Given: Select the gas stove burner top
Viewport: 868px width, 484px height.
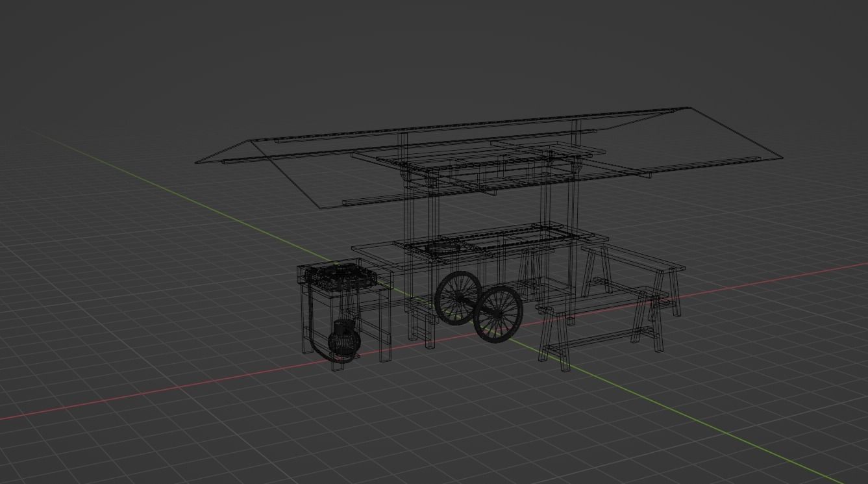Looking at the screenshot, I should [340, 276].
